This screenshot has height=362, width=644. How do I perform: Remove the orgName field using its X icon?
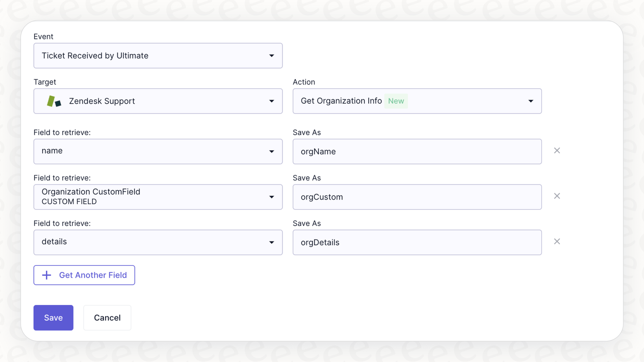(x=557, y=151)
